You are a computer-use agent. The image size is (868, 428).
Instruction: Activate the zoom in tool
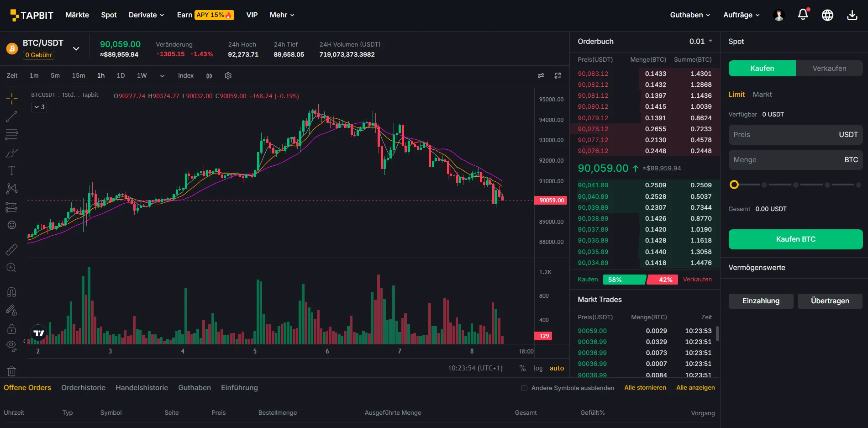point(12,268)
